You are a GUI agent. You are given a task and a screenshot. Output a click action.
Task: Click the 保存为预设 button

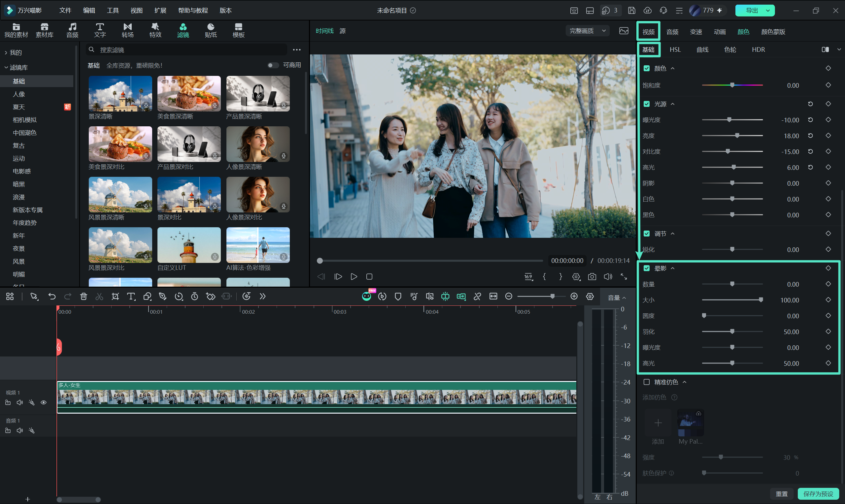coord(818,493)
